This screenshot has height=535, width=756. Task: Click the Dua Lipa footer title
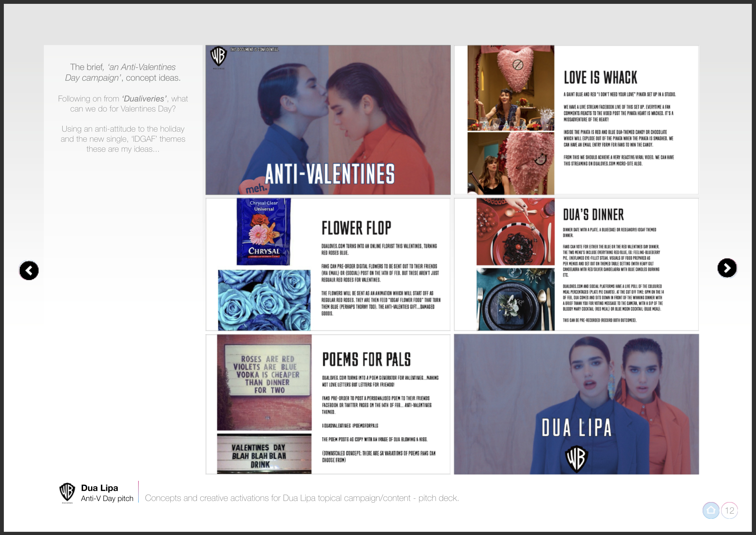click(x=100, y=488)
